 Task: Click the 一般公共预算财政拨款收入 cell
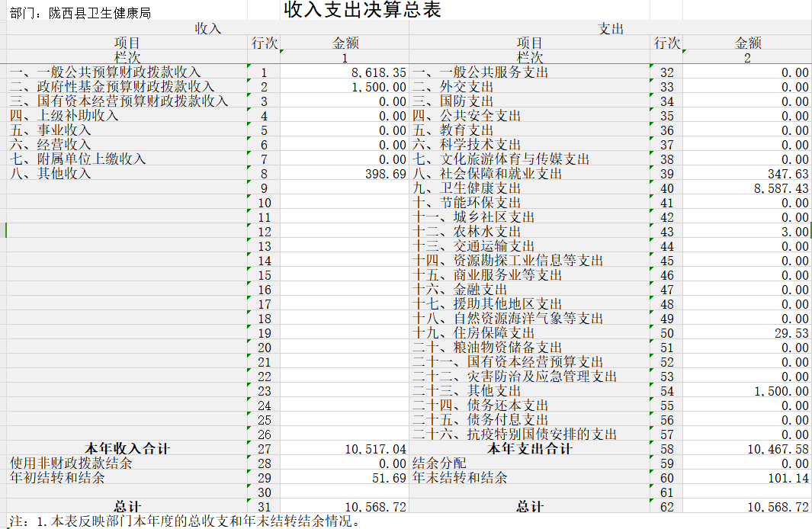[105, 72]
